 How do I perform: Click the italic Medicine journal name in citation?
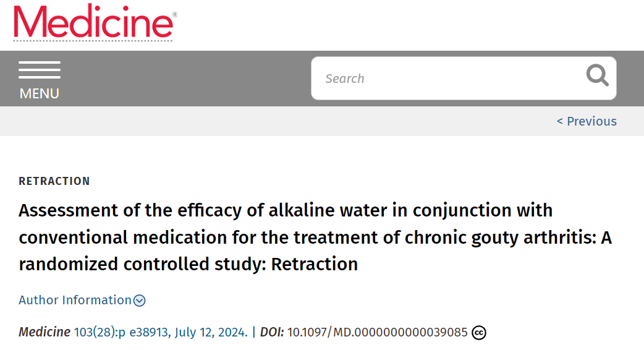[x=44, y=332]
